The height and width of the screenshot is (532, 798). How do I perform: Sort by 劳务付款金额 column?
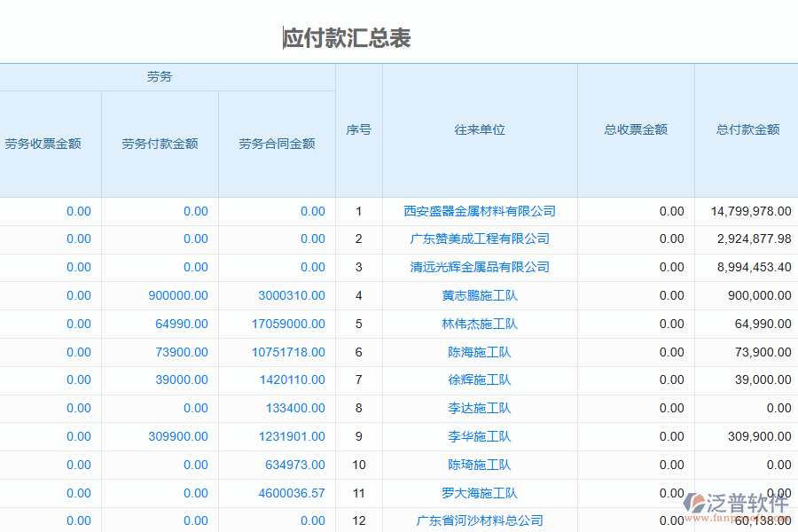pos(160,144)
